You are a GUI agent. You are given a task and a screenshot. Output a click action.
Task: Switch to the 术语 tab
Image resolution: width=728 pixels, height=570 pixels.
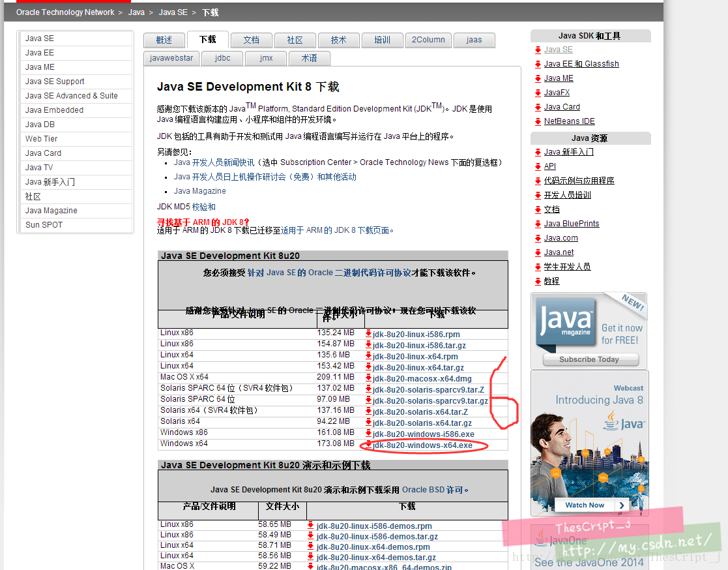coord(309,58)
